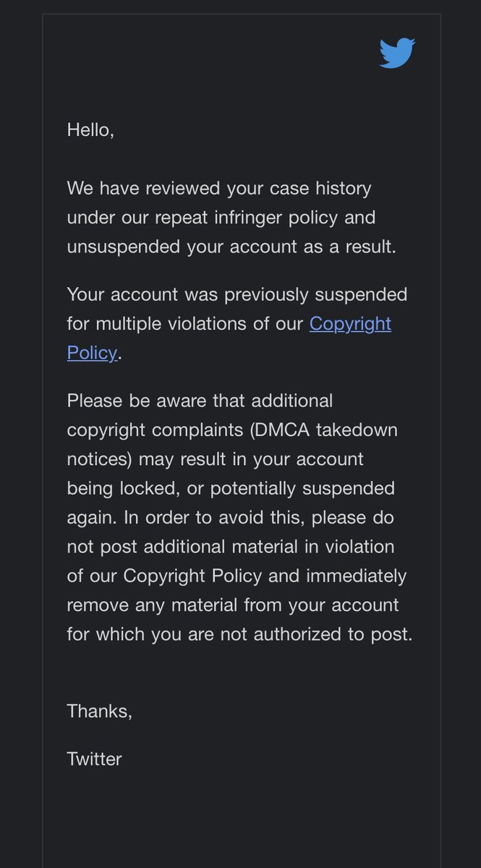Select the line "Your account was previously suspended"

(237, 294)
